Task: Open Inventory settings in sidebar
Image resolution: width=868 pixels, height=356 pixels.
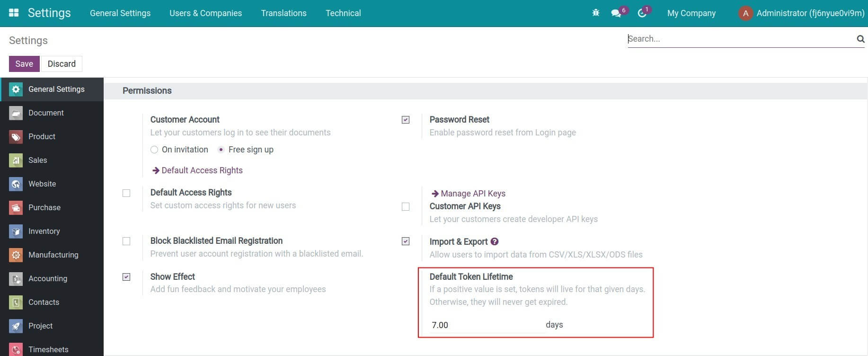Action: point(44,231)
